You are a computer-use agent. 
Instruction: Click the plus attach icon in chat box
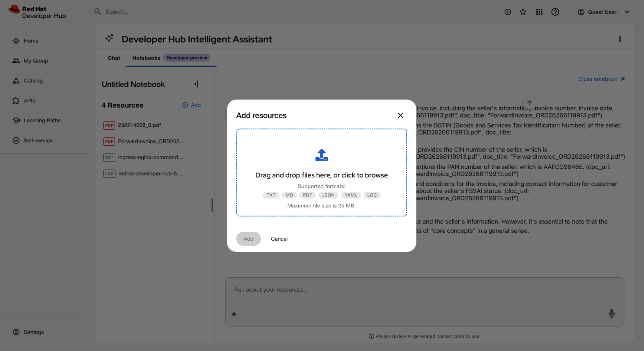234,314
